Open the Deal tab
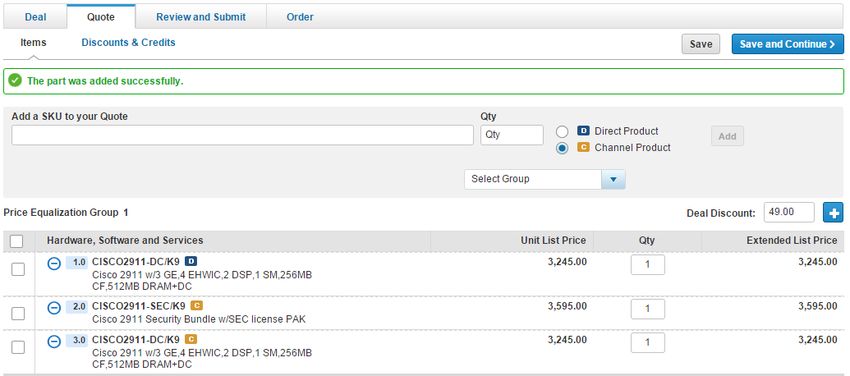 point(35,17)
